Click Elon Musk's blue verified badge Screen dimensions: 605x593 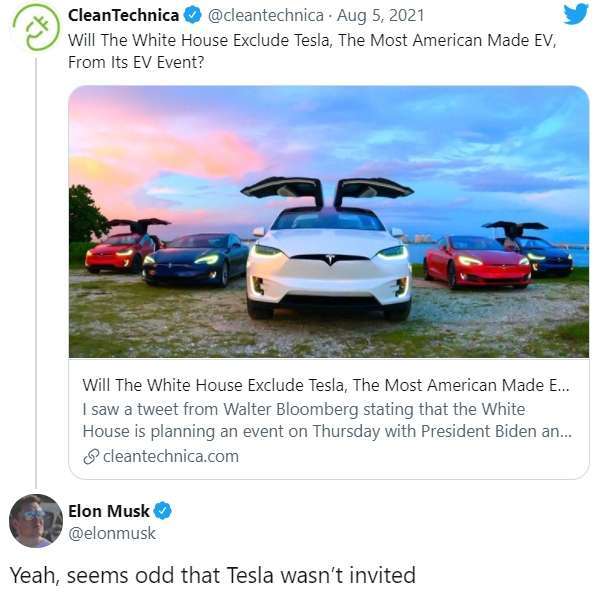point(163,511)
